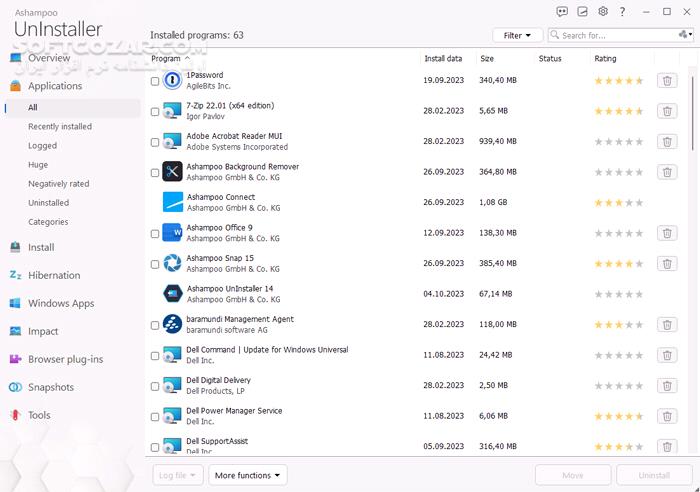700x492 pixels.
Task: Select the baramundi Management Agent checkbox
Action: [x=155, y=325]
